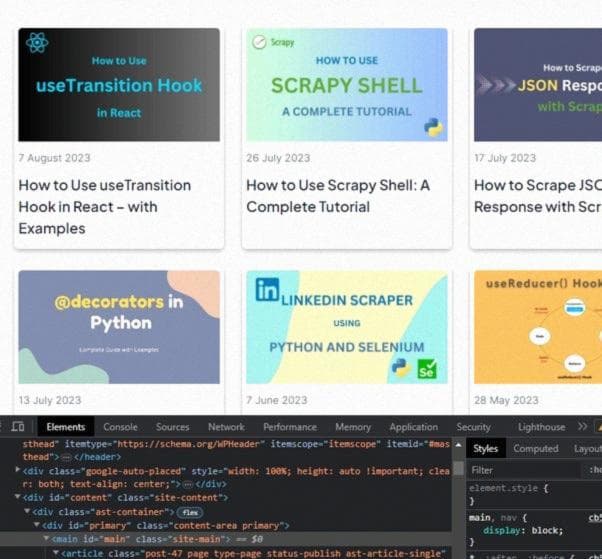Click the '13 July 2023' date text
This screenshot has height=559, width=602.
[50, 400]
